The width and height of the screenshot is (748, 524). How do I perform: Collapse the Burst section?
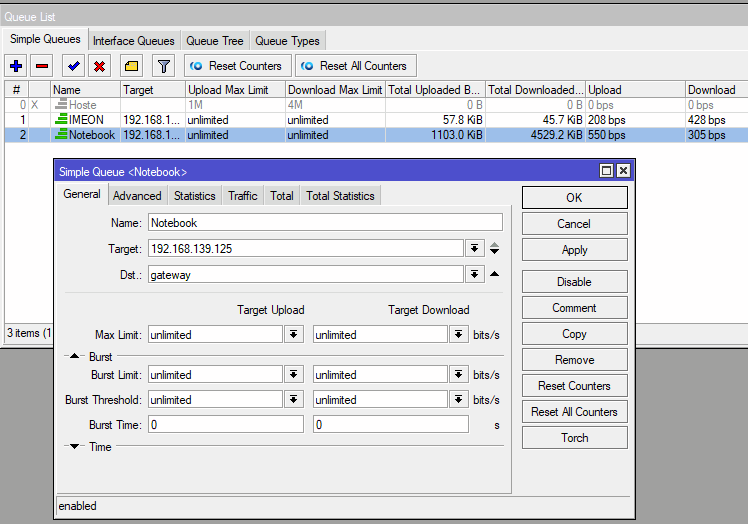tap(75, 356)
